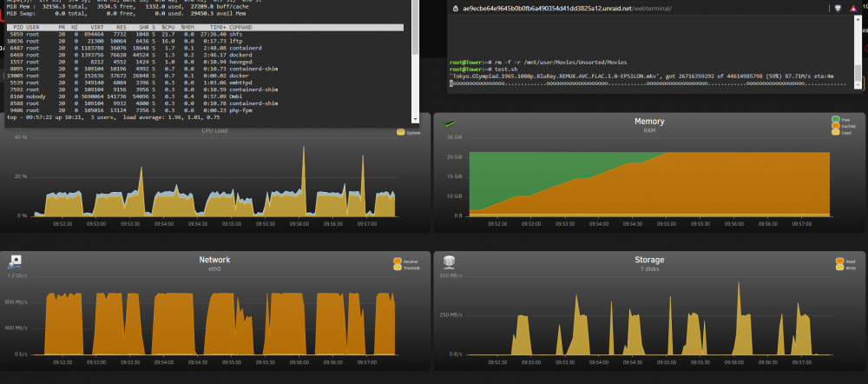The image size is (868, 384).
Task: Click the Memory RAM stick icon
Action: pyautogui.click(x=448, y=124)
